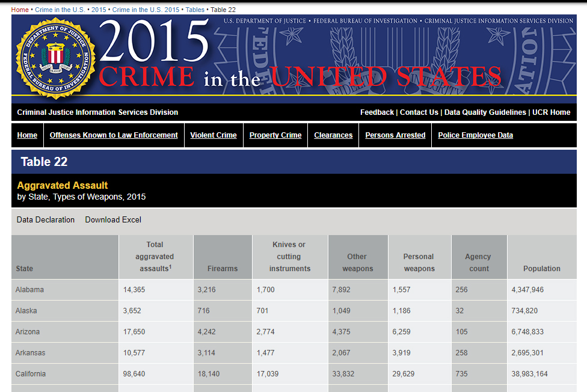Viewport: 587px width, 392px height.
Task: Click California's agency count 735
Action: pos(461,373)
